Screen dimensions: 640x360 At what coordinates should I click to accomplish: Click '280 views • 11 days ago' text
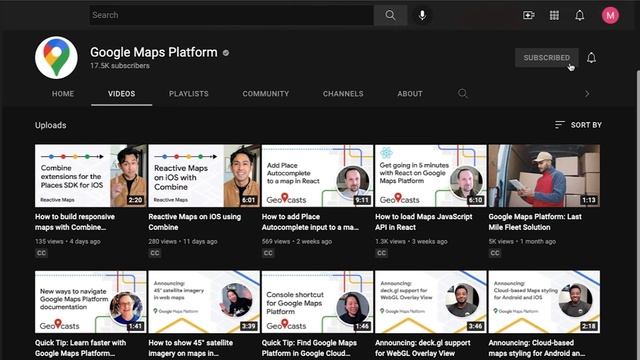(183, 241)
